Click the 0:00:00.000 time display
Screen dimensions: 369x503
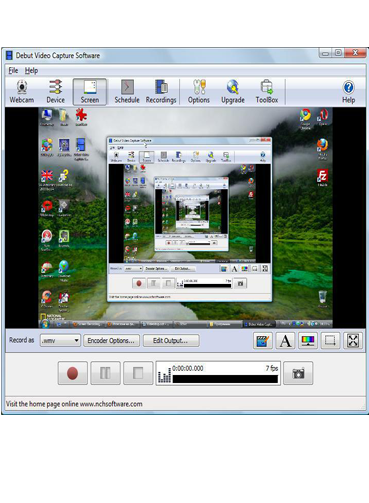pyautogui.click(x=188, y=368)
